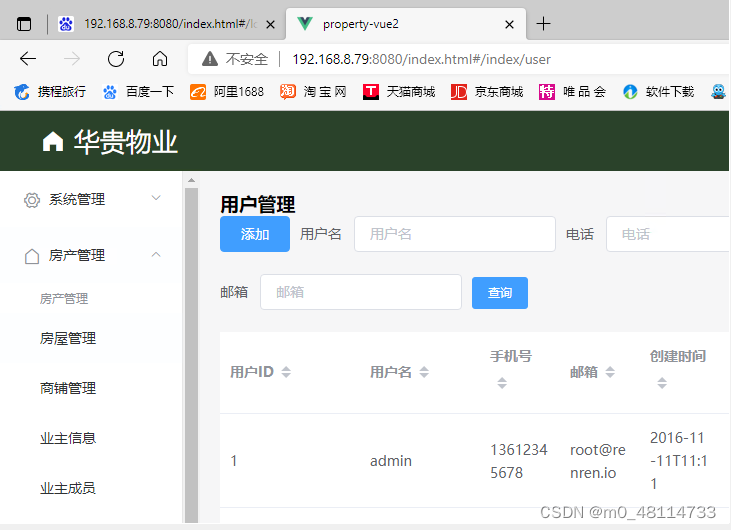The width and height of the screenshot is (731, 530).
Task: Click the 2016-11-11T11:11 date cell
Action: tap(678, 461)
